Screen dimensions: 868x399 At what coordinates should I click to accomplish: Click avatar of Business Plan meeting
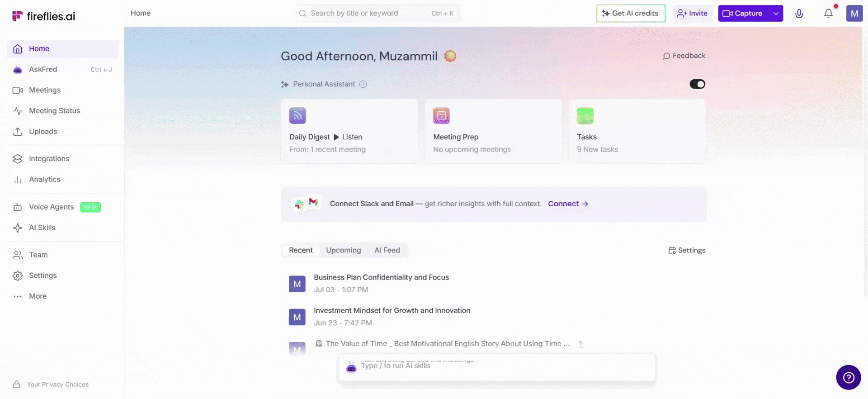pyautogui.click(x=297, y=284)
